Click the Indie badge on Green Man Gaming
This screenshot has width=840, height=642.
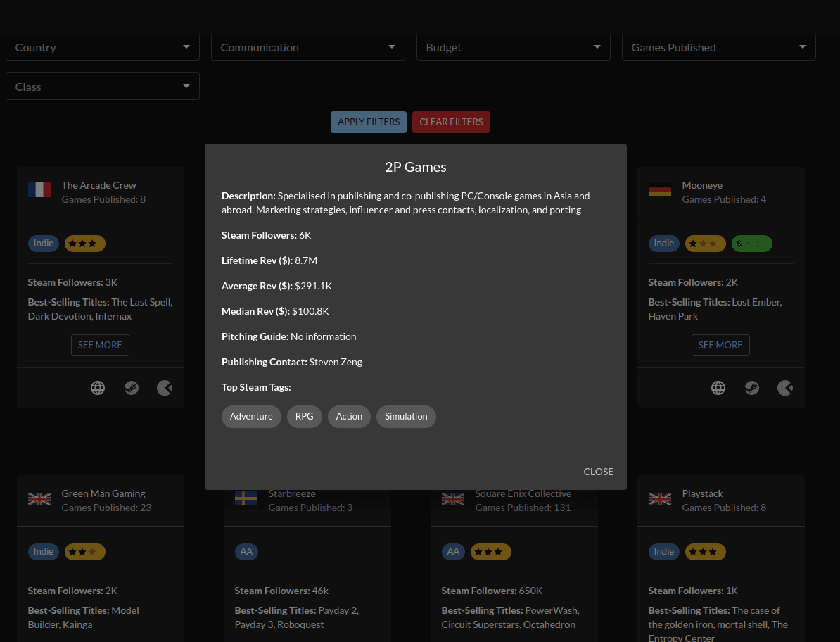tap(44, 551)
